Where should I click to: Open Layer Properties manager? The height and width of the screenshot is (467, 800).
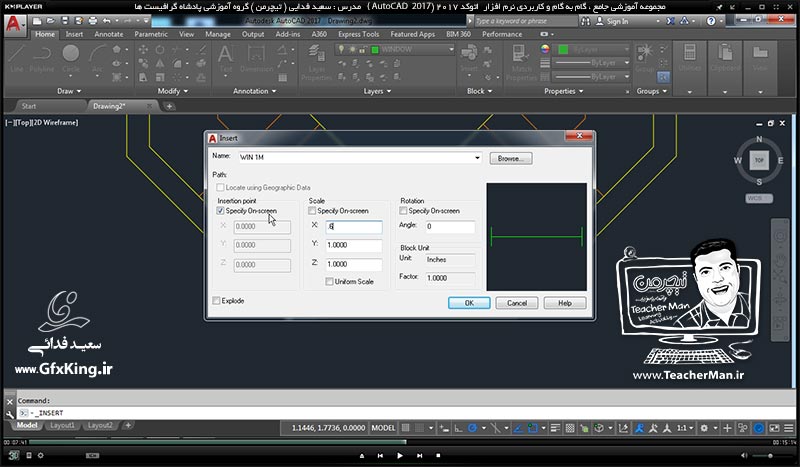[316, 62]
